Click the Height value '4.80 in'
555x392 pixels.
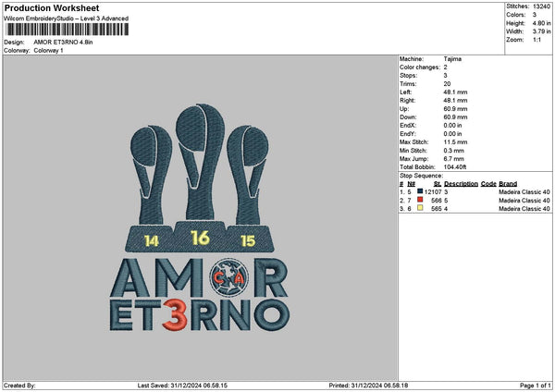(x=541, y=23)
